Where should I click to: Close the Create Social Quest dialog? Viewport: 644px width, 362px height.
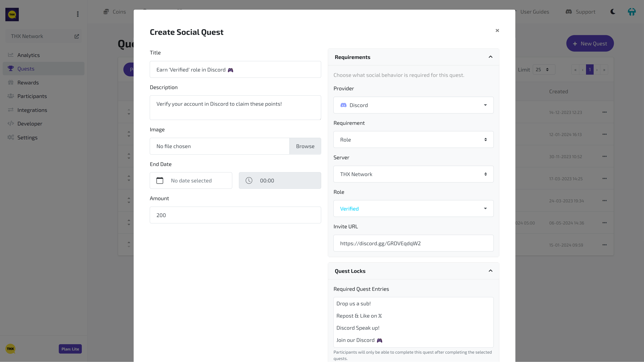(497, 30)
